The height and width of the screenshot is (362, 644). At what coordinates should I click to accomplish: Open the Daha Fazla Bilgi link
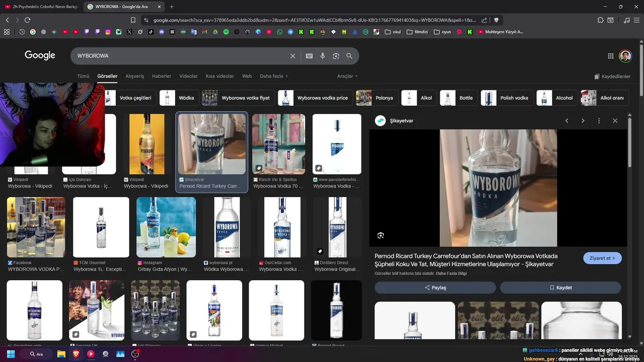[451, 274]
